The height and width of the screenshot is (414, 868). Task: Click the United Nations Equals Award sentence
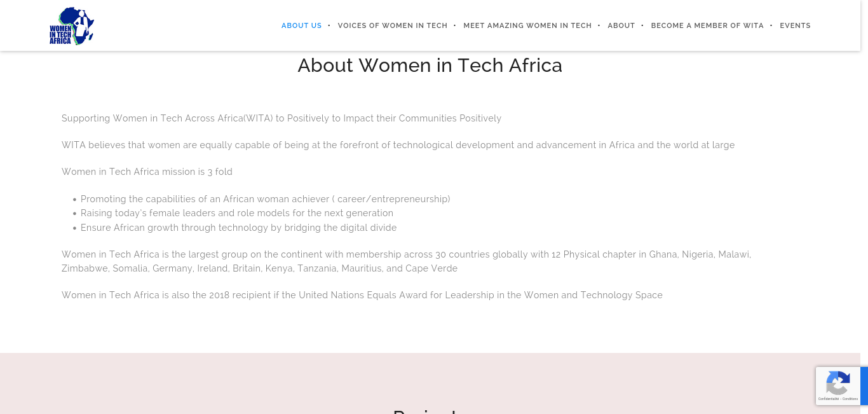[362, 295]
